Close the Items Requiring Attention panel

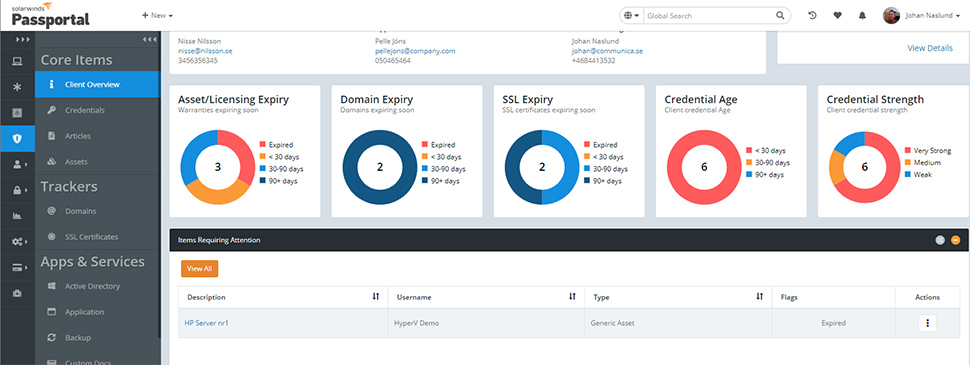[x=940, y=240]
